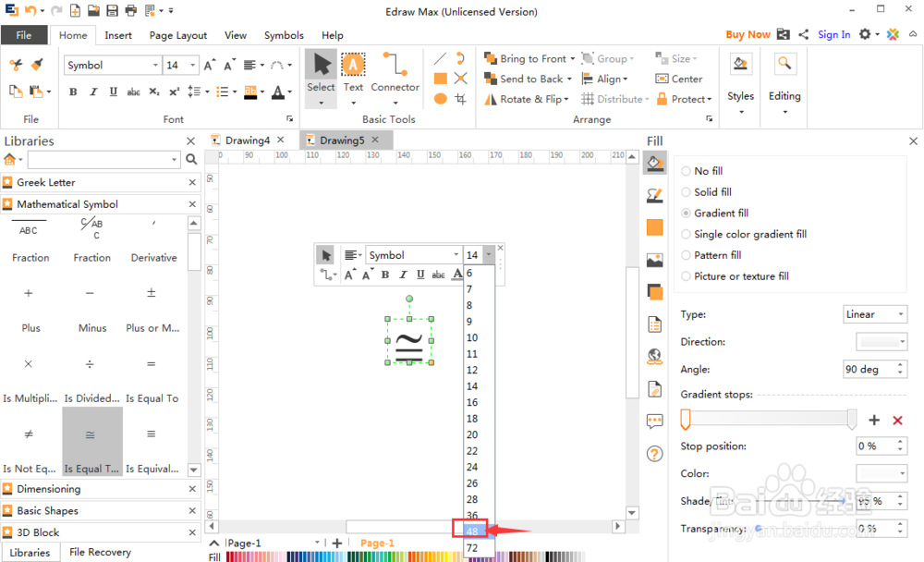Toggle bold in the ribbon Font group
This screenshot has width=924, height=562.
(x=73, y=92)
